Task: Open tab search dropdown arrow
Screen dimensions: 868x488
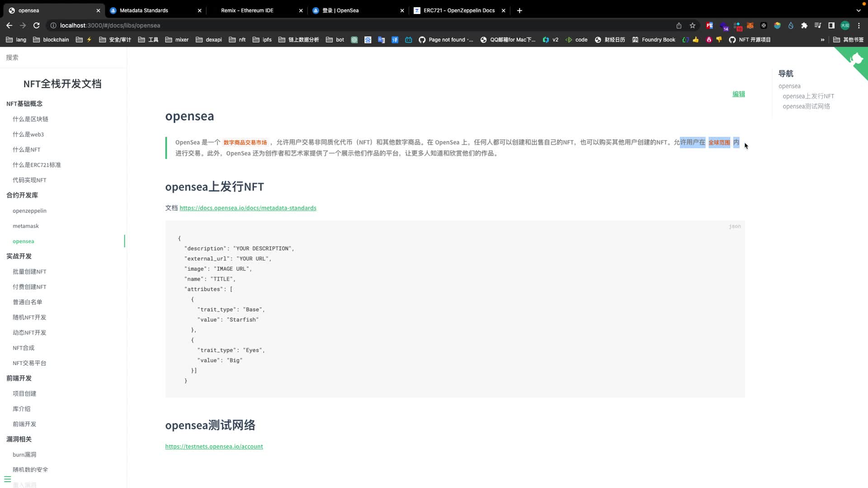Action: pyautogui.click(x=859, y=10)
